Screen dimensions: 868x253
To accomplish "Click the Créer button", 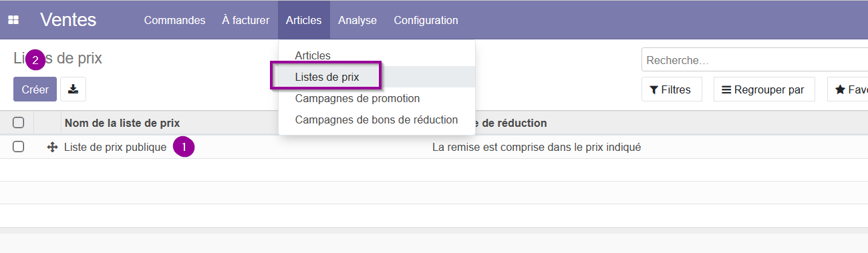I will point(35,89).
